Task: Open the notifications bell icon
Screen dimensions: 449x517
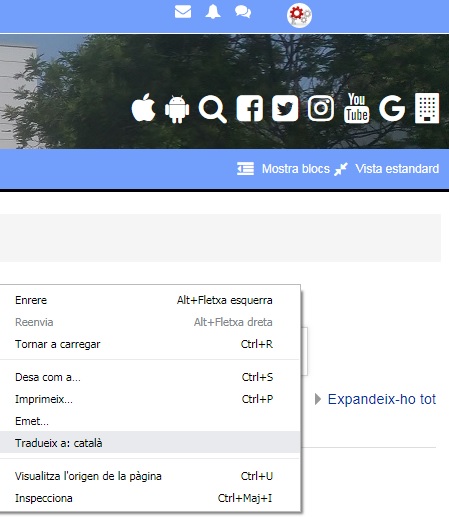Action: pyautogui.click(x=213, y=12)
